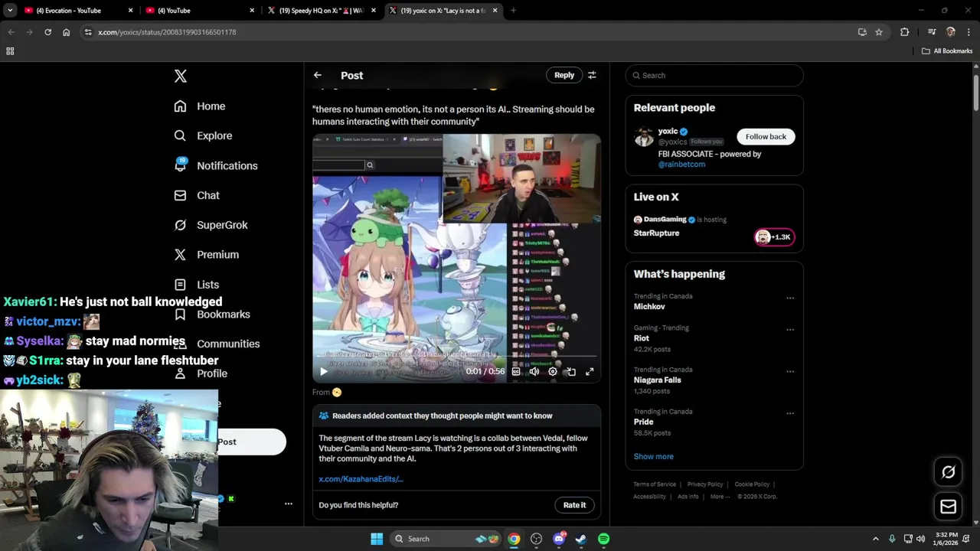Open account menu three dots near profile
Image resolution: width=980 pixels, height=551 pixels.
pos(289,504)
